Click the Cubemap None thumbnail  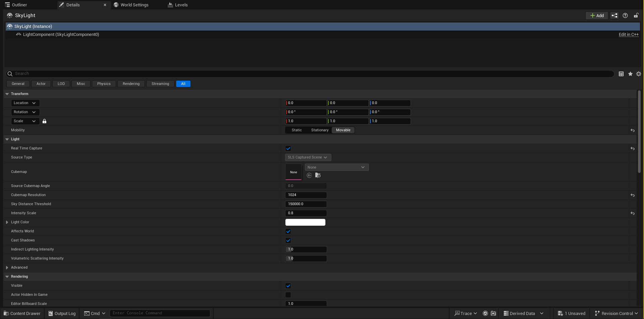293,172
